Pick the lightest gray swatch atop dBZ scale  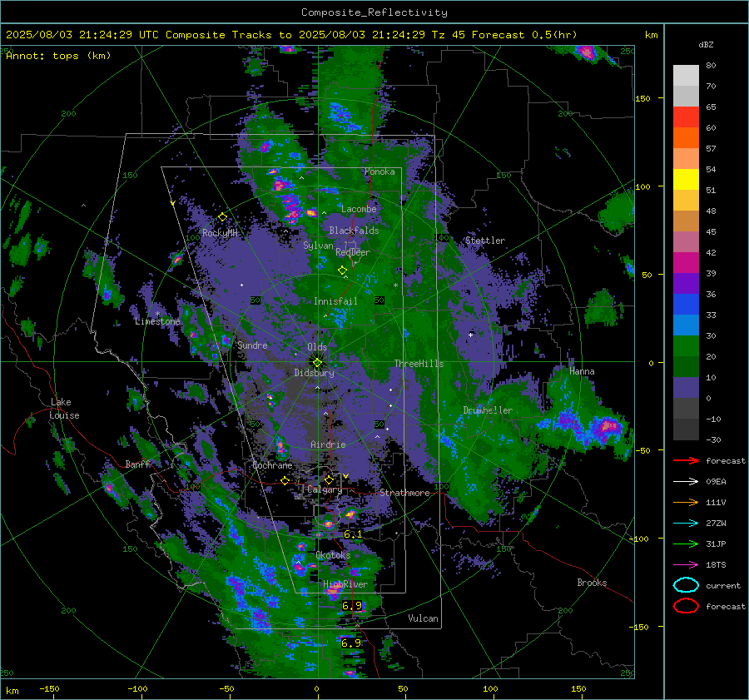pos(686,76)
